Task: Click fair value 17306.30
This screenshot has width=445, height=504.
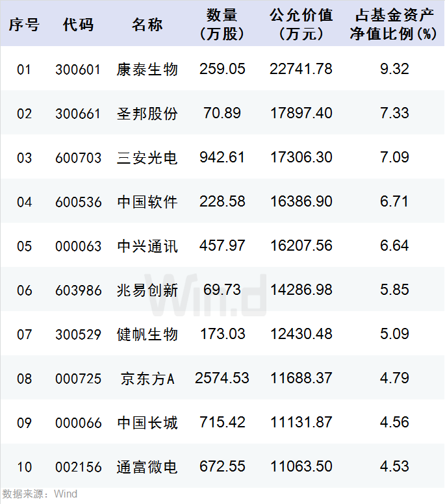Action: pyautogui.click(x=301, y=157)
